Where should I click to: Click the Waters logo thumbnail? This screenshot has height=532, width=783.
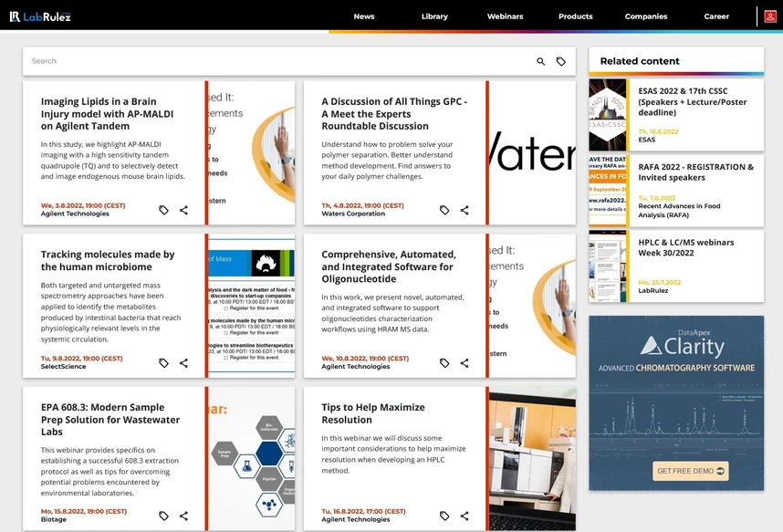[x=532, y=153]
